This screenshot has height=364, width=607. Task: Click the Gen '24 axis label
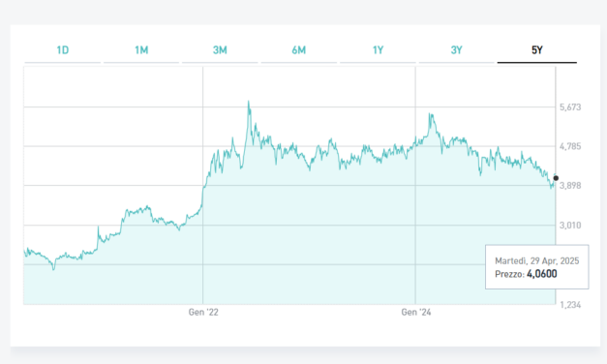tap(416, 312)
